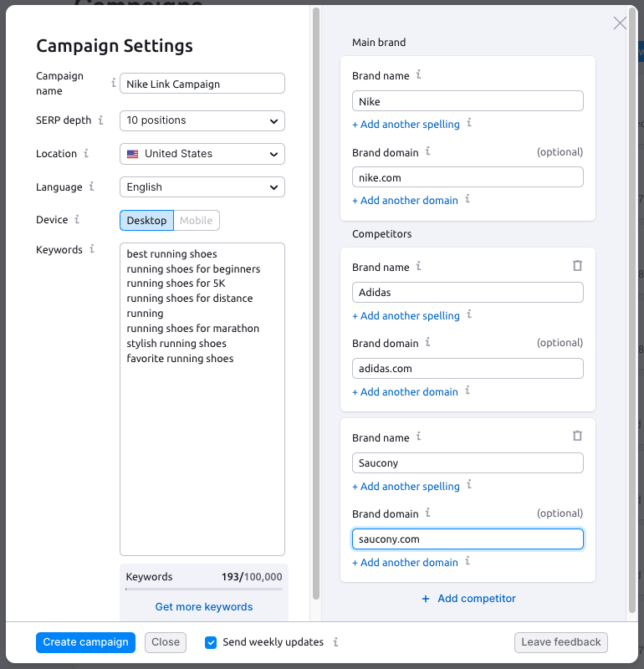644x669 pixels.
Task: Click Nike brand name input
Action: click(468, 101)
